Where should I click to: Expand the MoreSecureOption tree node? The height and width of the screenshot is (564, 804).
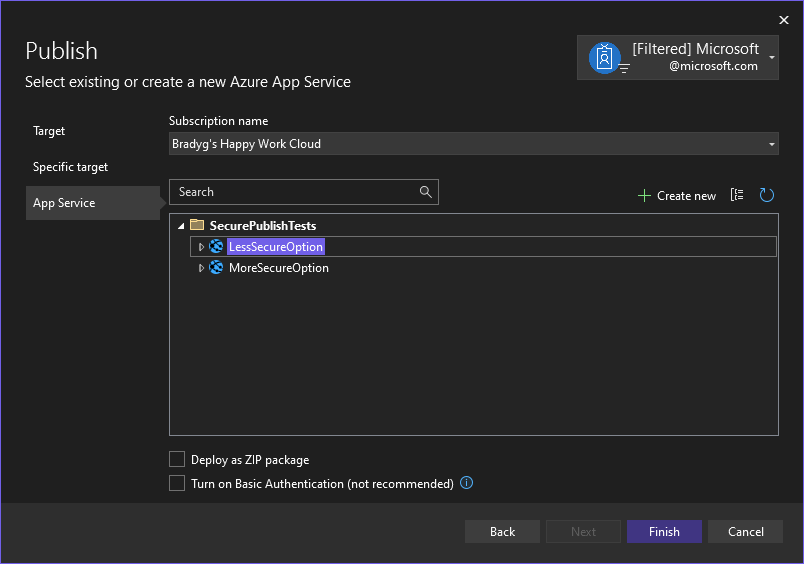point(201,268)
